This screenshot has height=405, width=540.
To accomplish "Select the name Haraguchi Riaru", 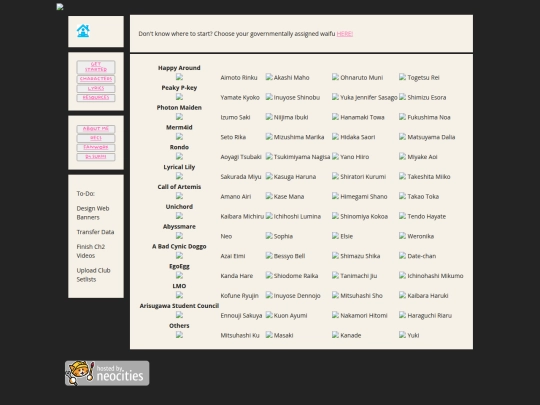I will tap(429, 315).
